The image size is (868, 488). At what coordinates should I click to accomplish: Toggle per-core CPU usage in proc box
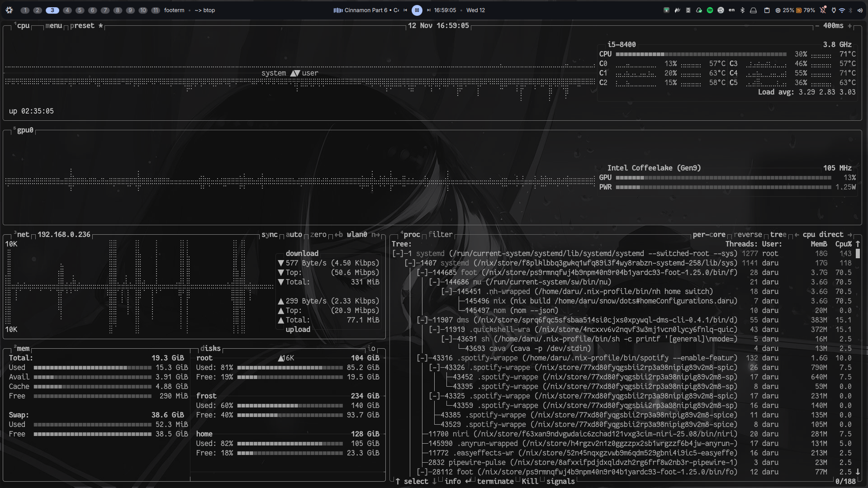[709, 234]
